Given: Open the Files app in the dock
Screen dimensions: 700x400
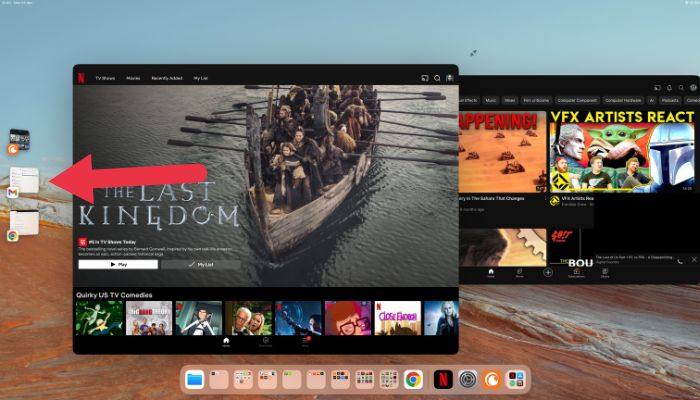Looking at the screenshot, I should click(x=194, y=379).
